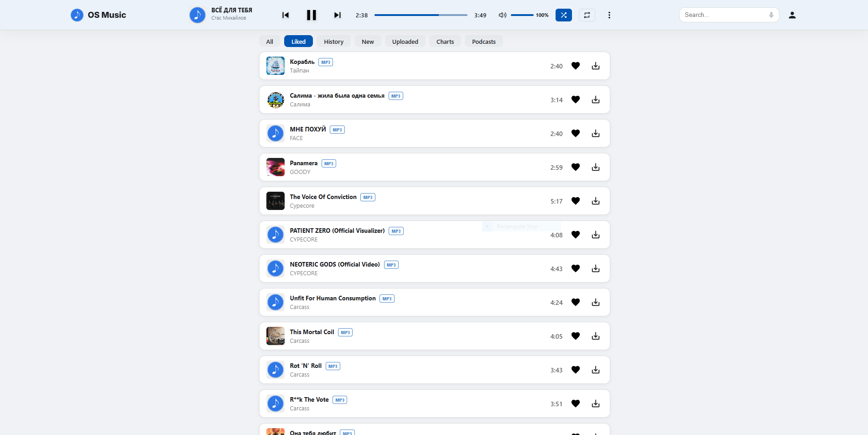Click This Mortal Coil cover thumbnail
868x435 pixels.
click(x=275, y=336)
